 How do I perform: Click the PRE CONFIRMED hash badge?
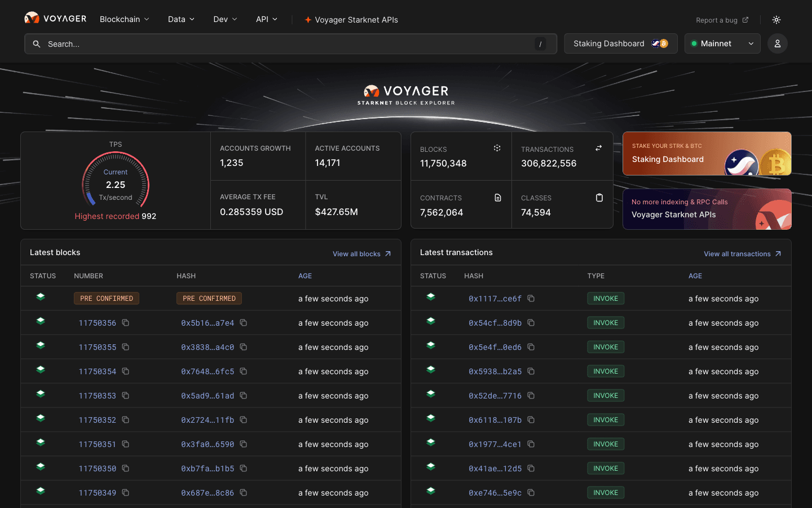pyautogui.click(x=209, y=299)
